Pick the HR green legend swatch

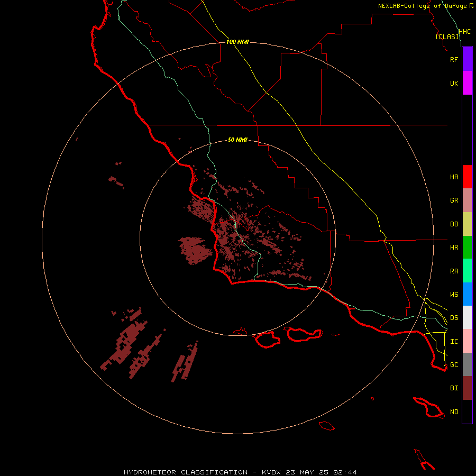(467, 248)
